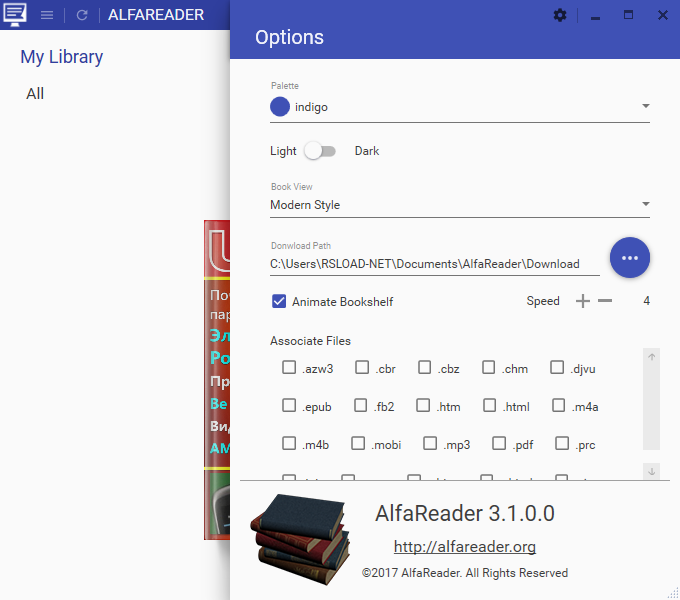Toggle the Light/Dark theme switch

[x=320, y=151]
